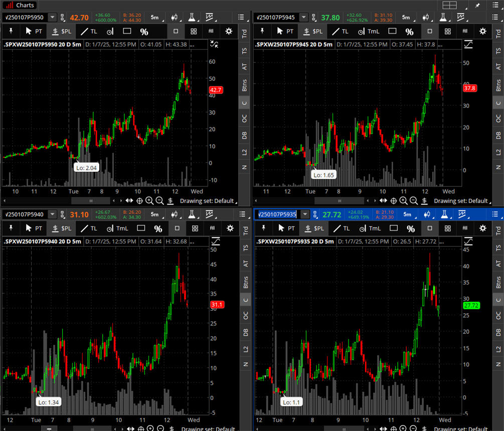Open the symbol dropdown for P5950 chart
The image size is (504, 431).
tap(52, 18)
